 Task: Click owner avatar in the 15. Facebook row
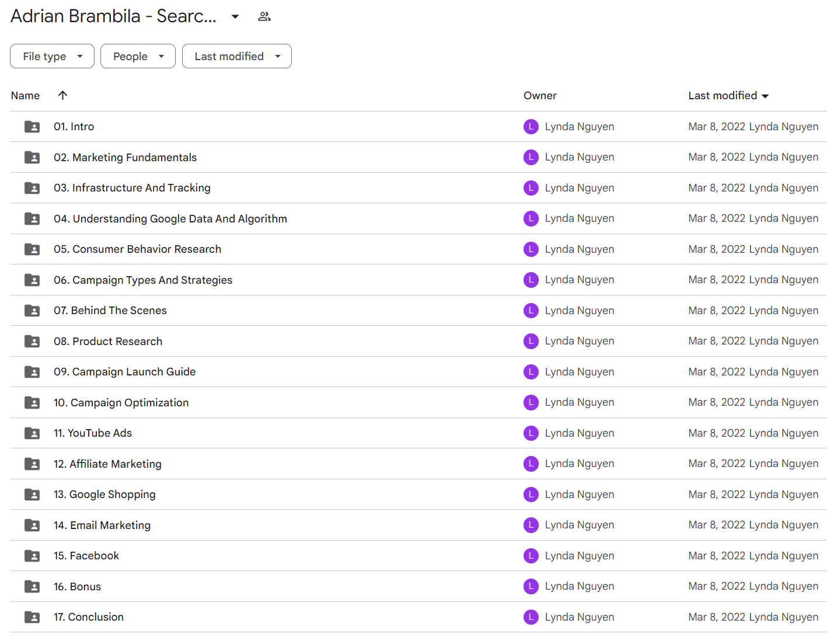(531, 556)
